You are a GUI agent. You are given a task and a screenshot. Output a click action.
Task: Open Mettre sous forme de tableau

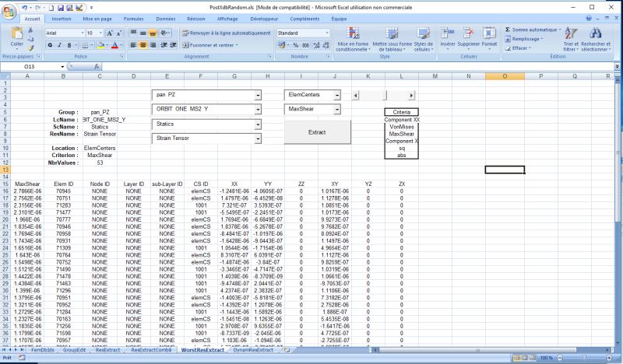click(x=392, y=39)
